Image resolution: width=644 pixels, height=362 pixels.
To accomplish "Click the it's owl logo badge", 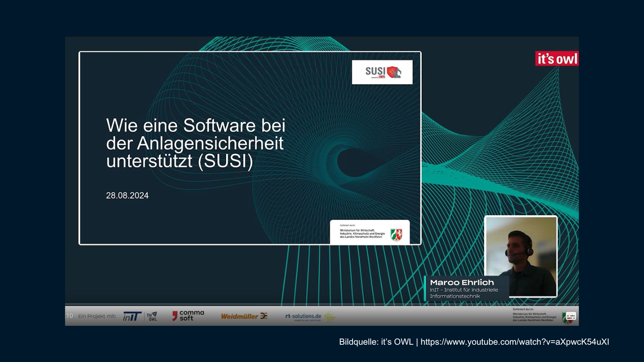I will pyautogui.click(x=557, y=59).
